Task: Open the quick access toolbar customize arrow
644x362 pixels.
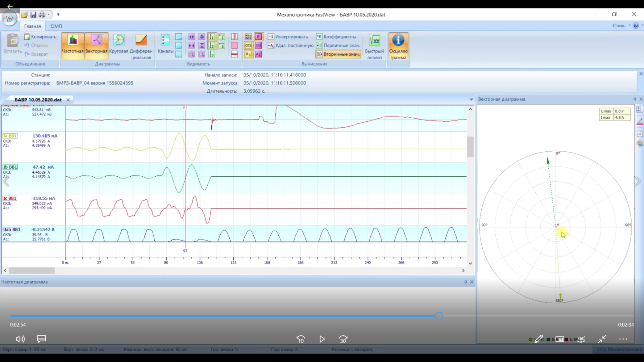Action: tap(58, 15)
